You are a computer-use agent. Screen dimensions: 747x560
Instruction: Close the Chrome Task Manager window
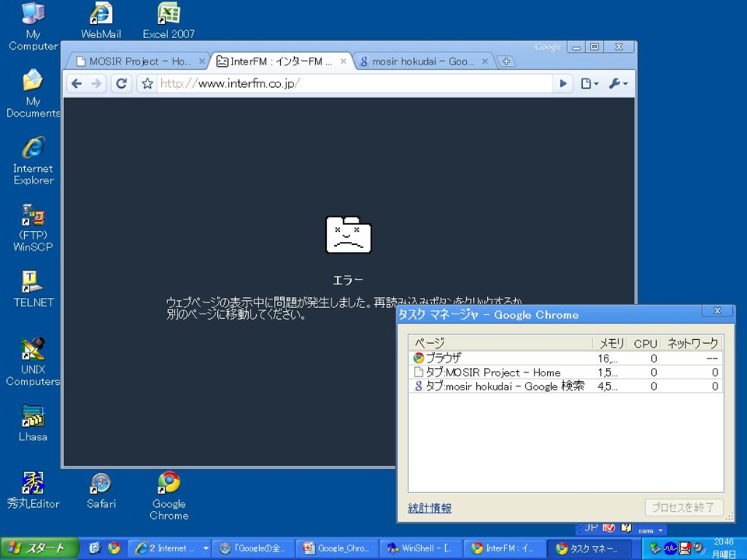[717, 310]
